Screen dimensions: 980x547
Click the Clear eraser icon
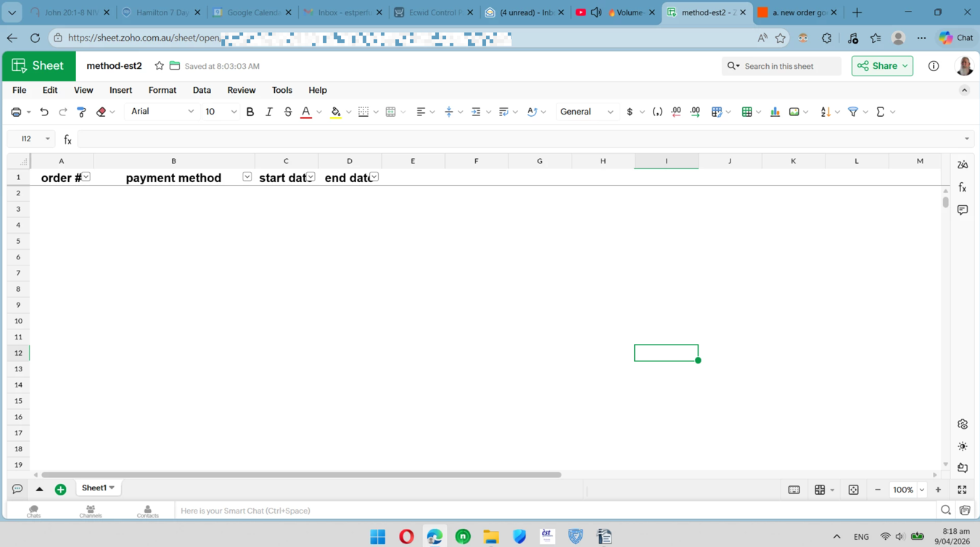pyautogui.click(x=101, y=112)
